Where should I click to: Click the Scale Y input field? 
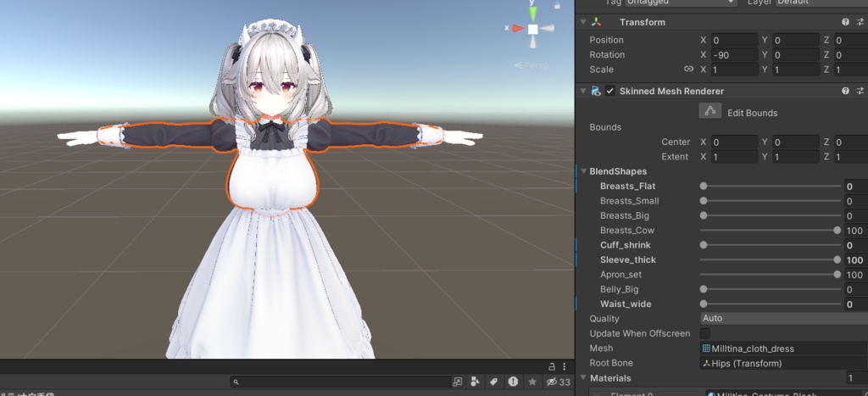(795, 70)
